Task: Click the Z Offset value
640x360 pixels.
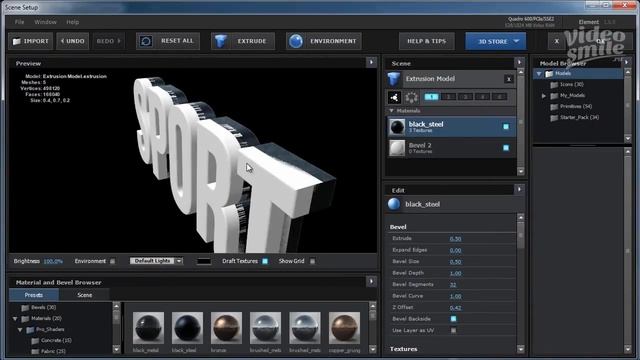Action: (x=456, y=308)
